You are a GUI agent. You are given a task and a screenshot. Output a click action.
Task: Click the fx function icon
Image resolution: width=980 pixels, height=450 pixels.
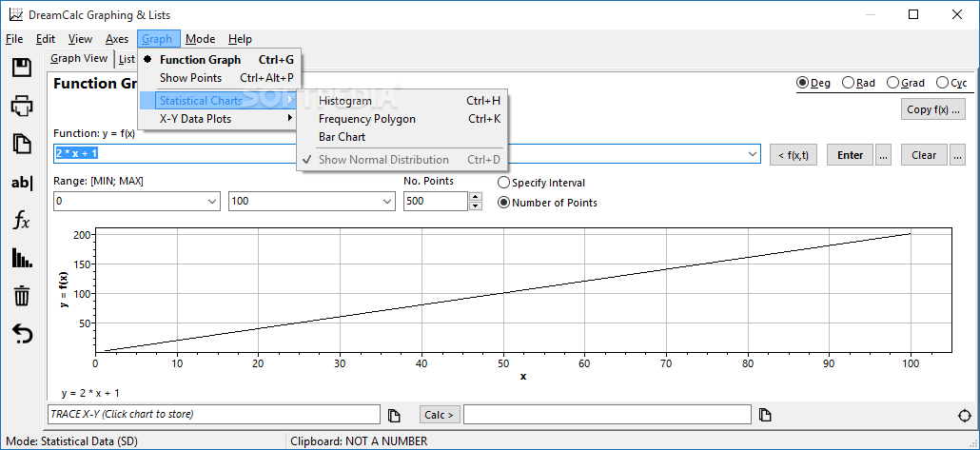click(22, 220)
